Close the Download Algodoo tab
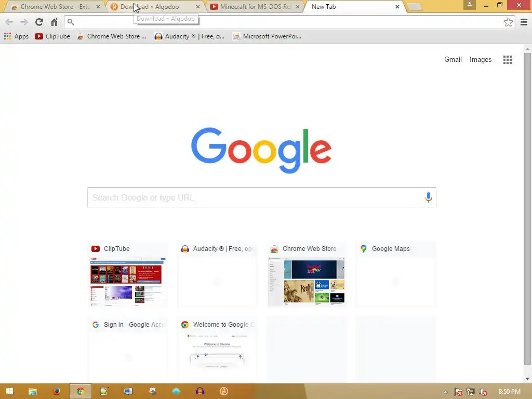This screenshot has width=532, height=399. 198,7
